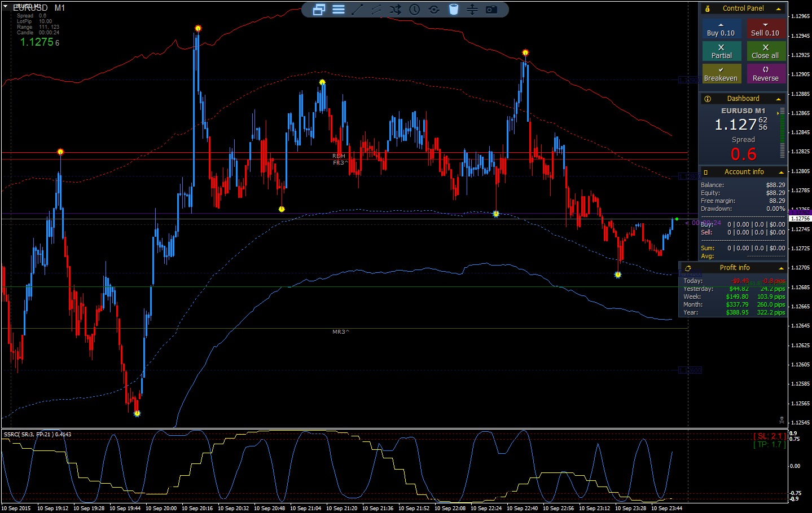Click the SSRC indicator label in the lower pane
Screen dimensions: 812x513
tap(37, 435)
